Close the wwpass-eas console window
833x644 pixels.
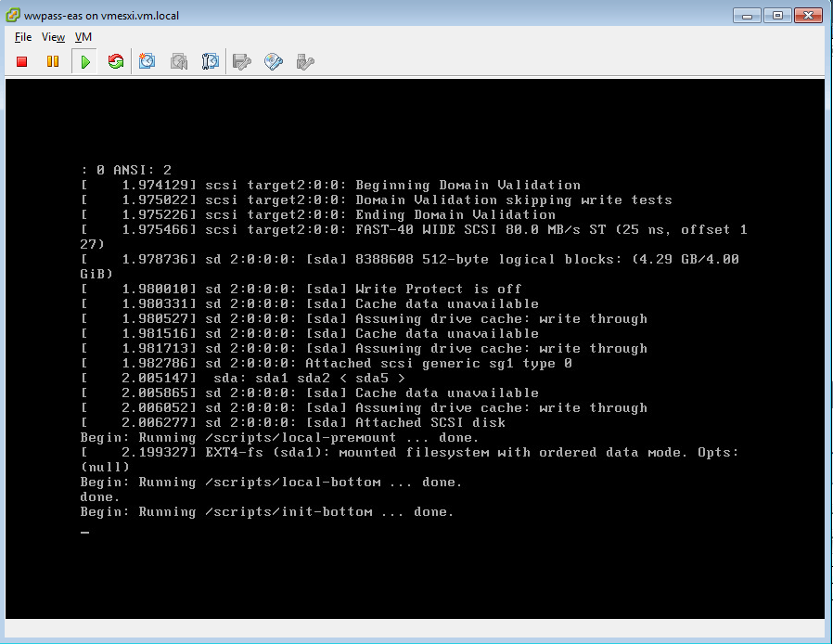click(x=808, y=15)
